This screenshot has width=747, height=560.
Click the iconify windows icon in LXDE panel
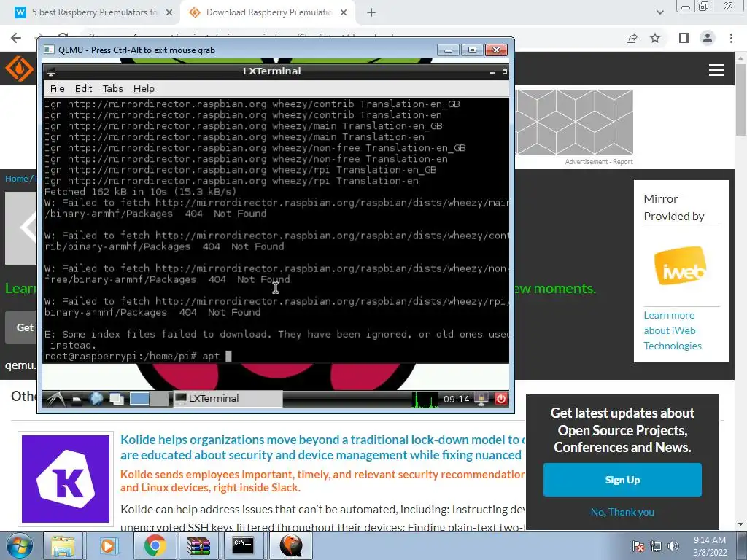click(x=117, y=399)
